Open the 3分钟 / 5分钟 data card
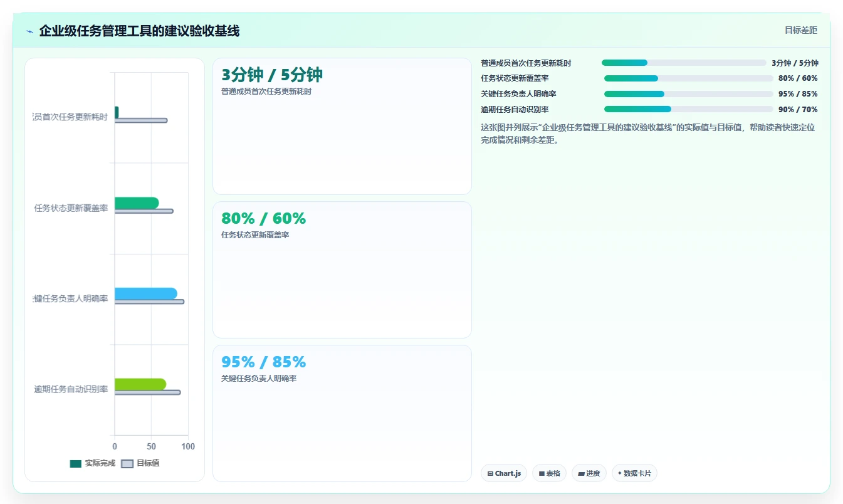The height and width of the screenshot is (504, 843). pyautogui.click(x=342, y=126)
